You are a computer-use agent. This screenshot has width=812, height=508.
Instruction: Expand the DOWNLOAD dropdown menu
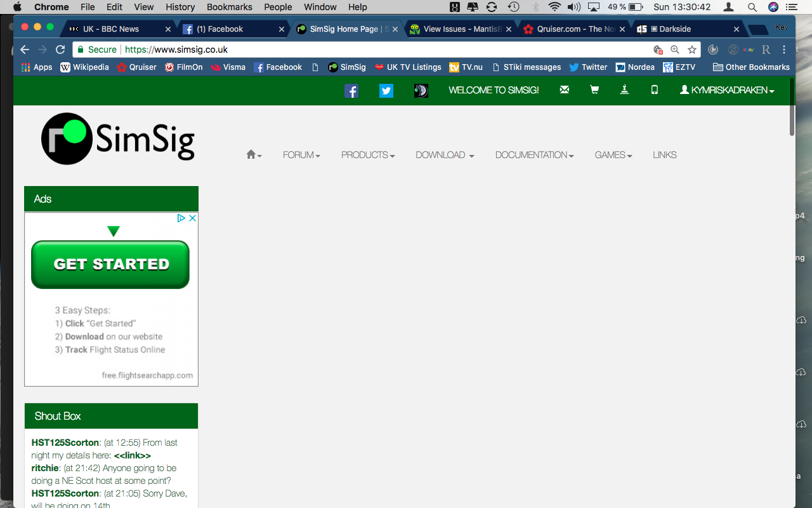445,155
